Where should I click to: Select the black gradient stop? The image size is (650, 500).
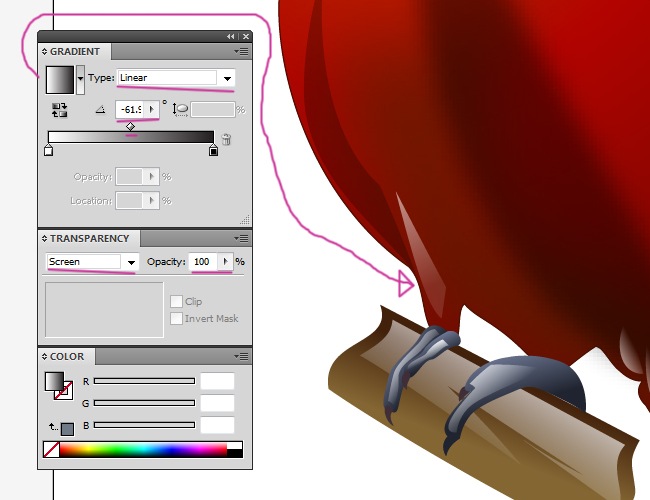213,150
